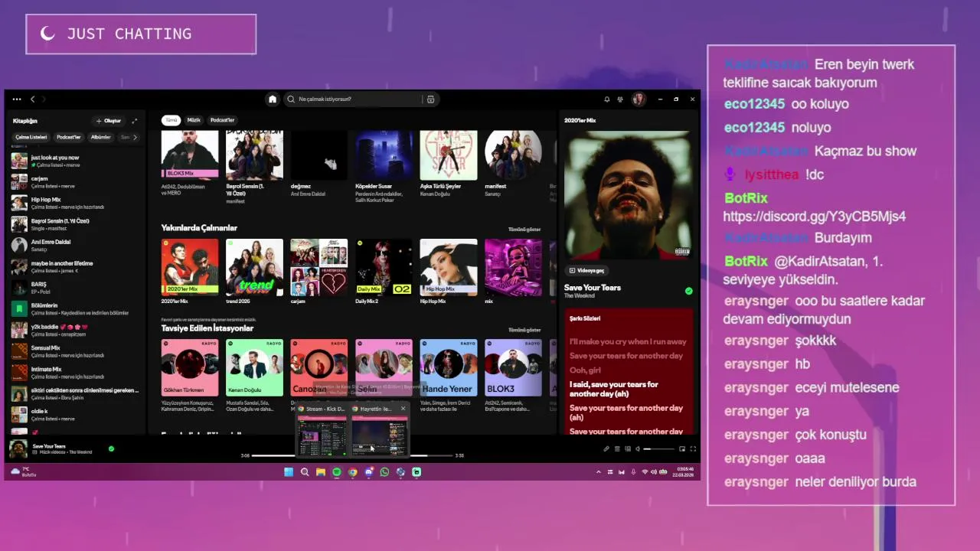Click Spotify icon in taskbar
The width and height of the screenshot is (980, 551).
[x=337, y=472]
